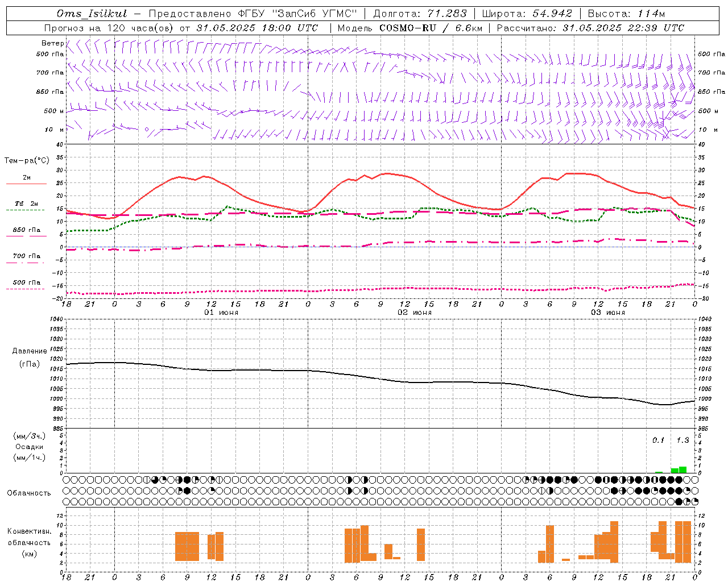This screenshot has height=582, width=728.
Task: Click the Осадки precipitation label
Action: click(x=29, y=447)
